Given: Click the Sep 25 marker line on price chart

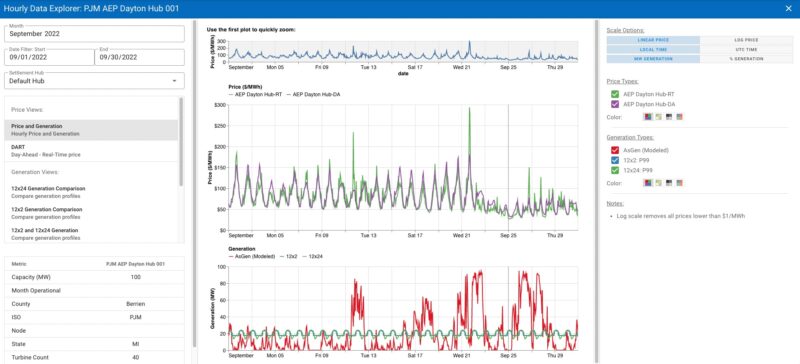Looking at the screenshot, I should pos(508,167).
